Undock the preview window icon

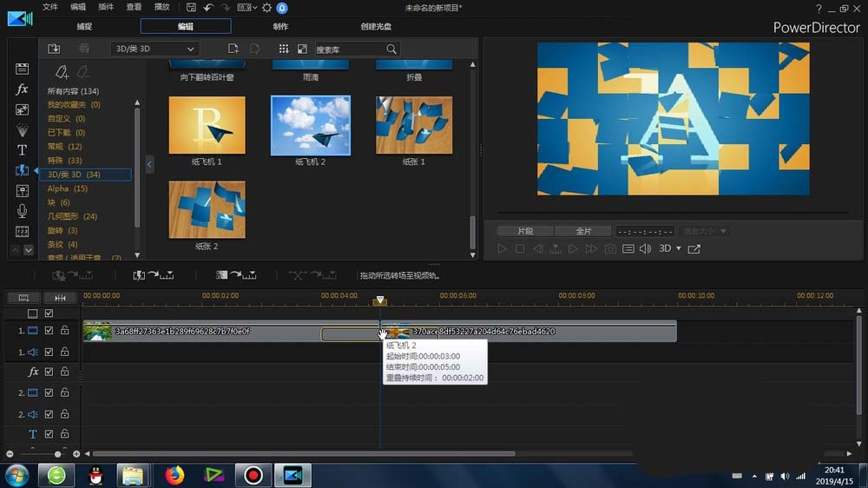[694, 249]
